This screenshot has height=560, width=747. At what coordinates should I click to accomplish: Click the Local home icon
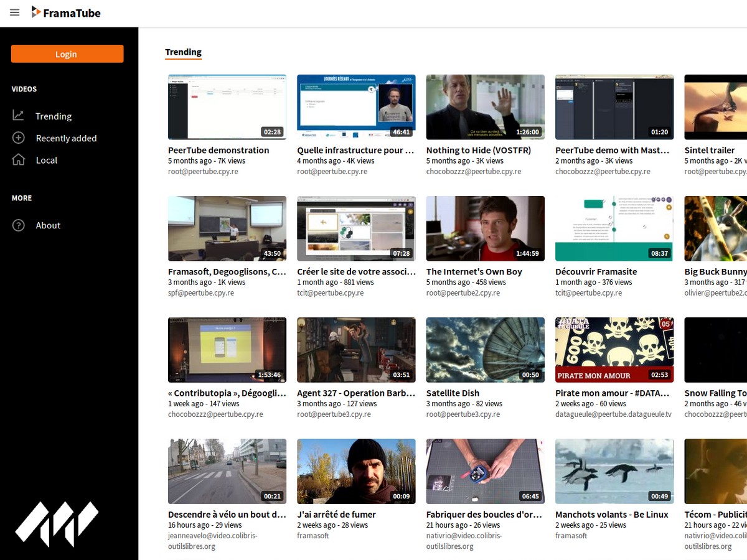click(19, 160)
